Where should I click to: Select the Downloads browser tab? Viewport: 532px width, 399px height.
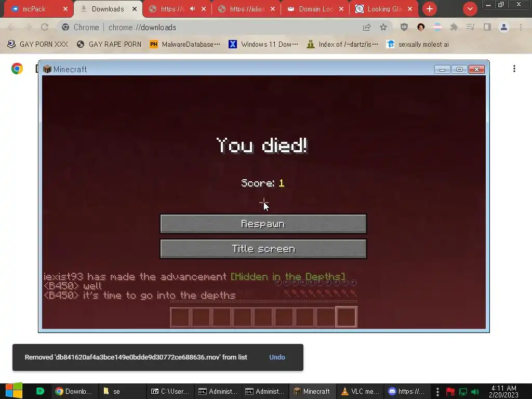point(108,9)
